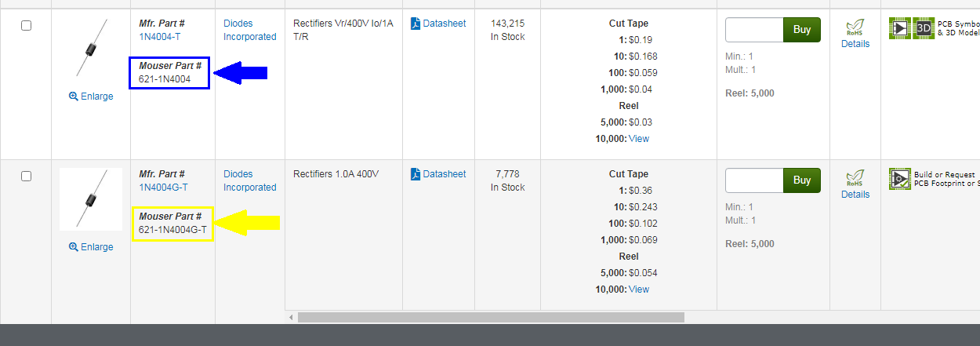Click Buy button for 1N4004G-T
The image size is (980, 346).
click(x=802, y=180)
